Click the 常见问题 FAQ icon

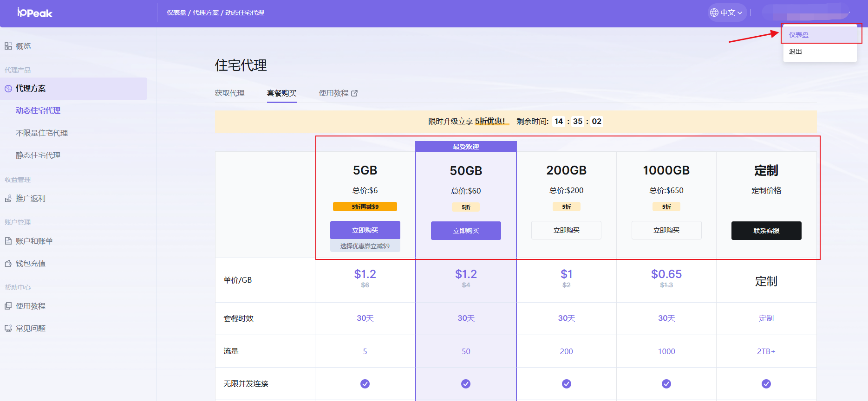click(8, 329)
